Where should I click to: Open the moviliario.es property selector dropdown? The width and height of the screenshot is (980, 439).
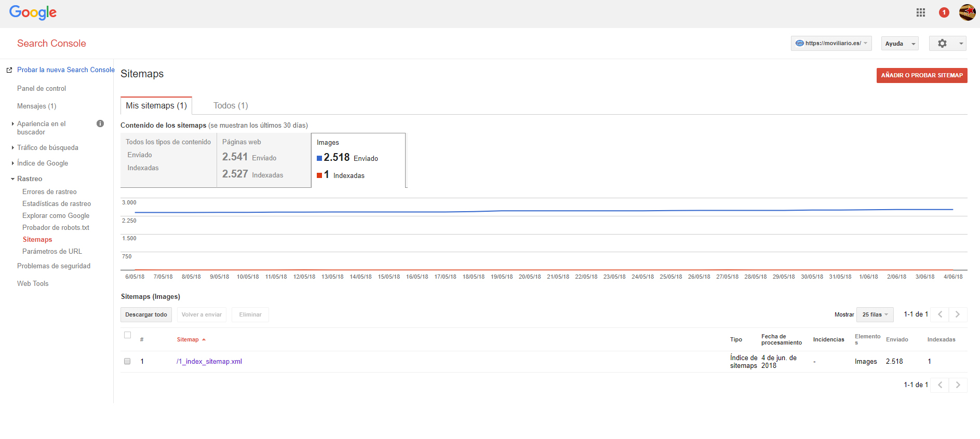click(x=831, y=44)
